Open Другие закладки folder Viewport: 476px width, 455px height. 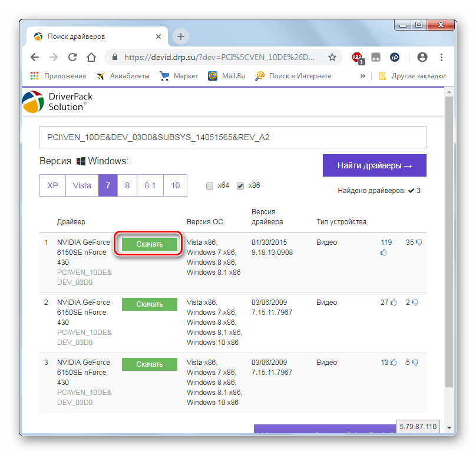[x=412, y=76]
